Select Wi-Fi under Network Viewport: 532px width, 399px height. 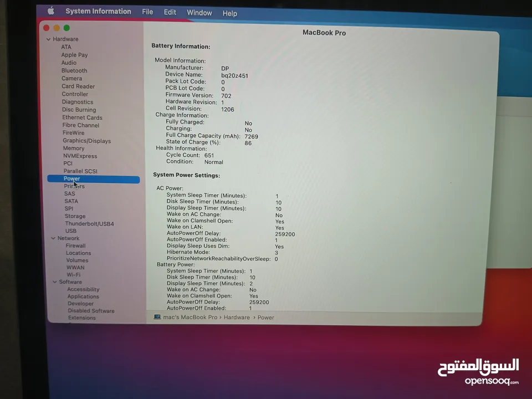pyautogui.click(x=73, y=275)
